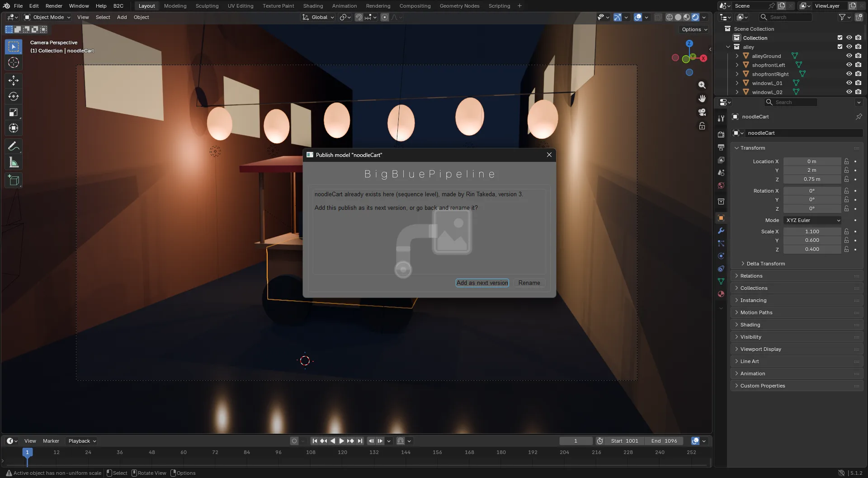
Task: Hide shopfrontLeft in viewport via eye icon
Action: (849, 65)
